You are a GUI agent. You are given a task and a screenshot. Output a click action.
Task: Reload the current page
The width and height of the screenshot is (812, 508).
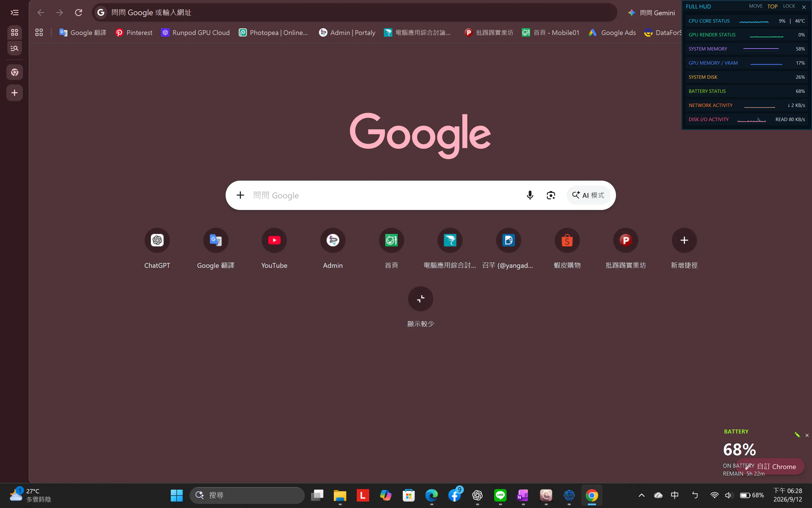(78, 13)
